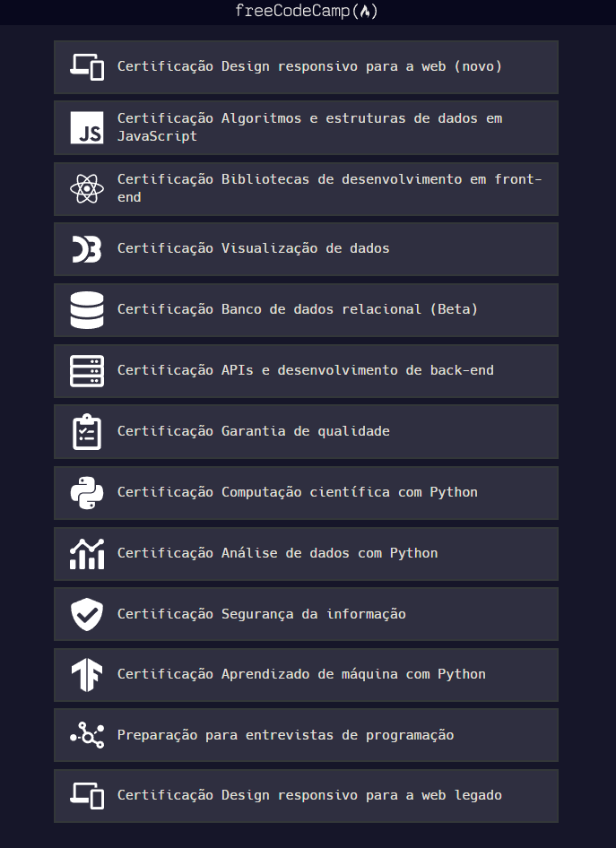Open Design responsivo para a web legado
This screenshot has width=616, height=848.
point(306,796)
